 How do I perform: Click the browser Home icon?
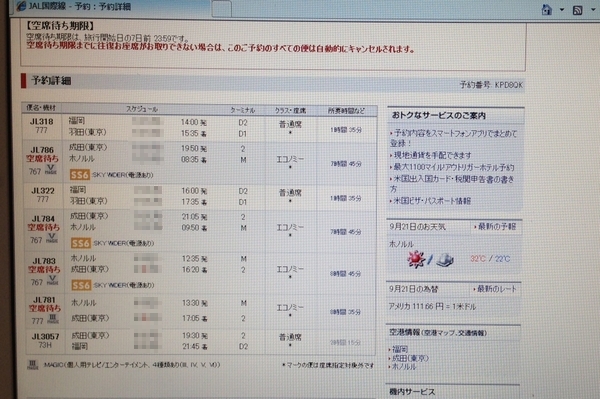click(547, 10)
